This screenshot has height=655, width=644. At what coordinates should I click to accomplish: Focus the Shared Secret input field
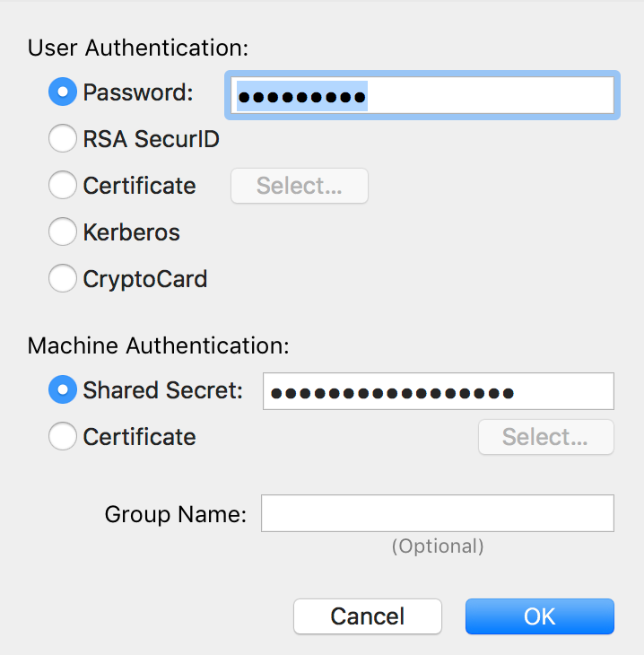438,391
